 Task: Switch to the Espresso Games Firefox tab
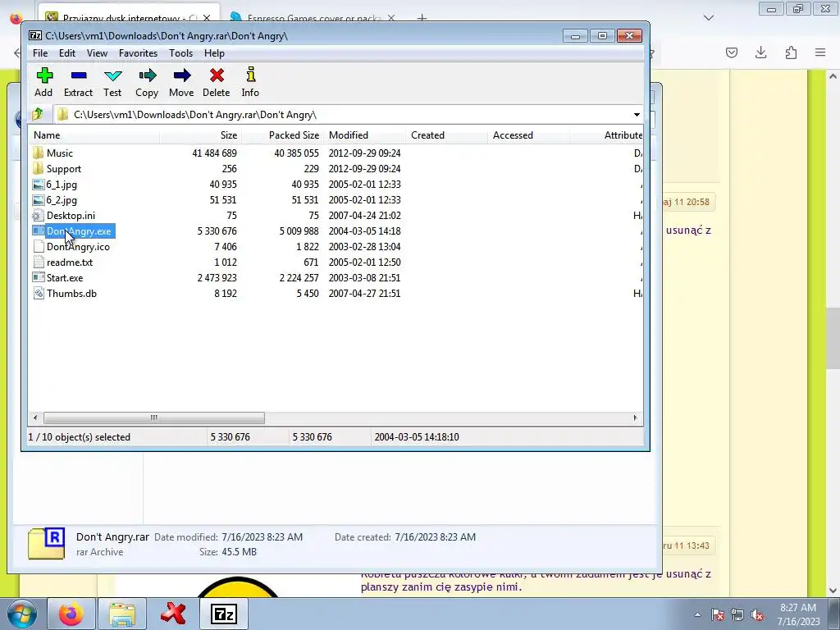(314, 18)
